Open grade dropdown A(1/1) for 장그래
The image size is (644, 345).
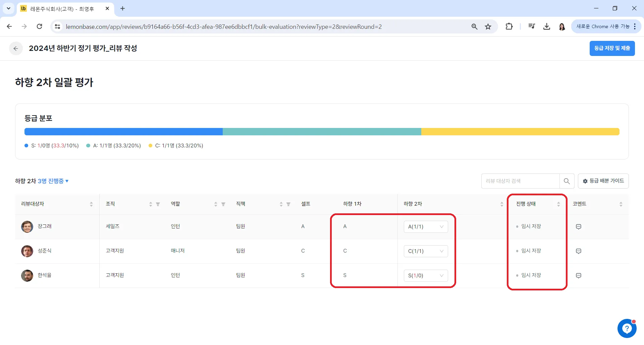point(426,227)
